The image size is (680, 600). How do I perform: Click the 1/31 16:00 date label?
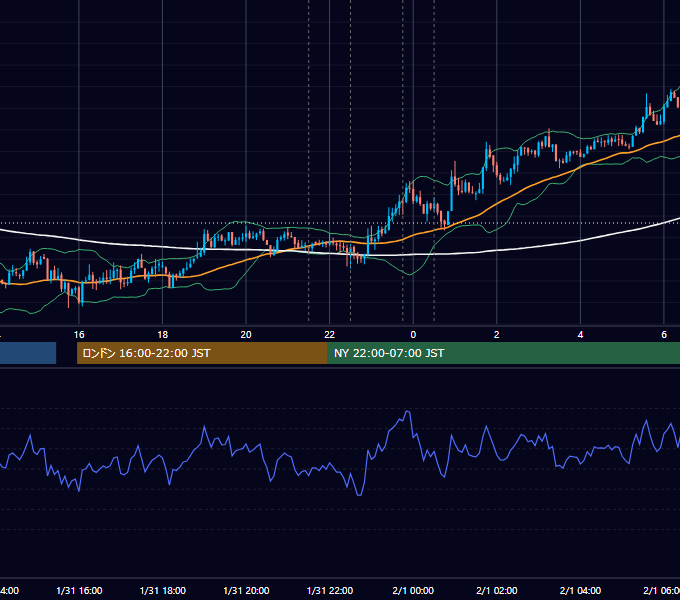(x=79, y=590)
